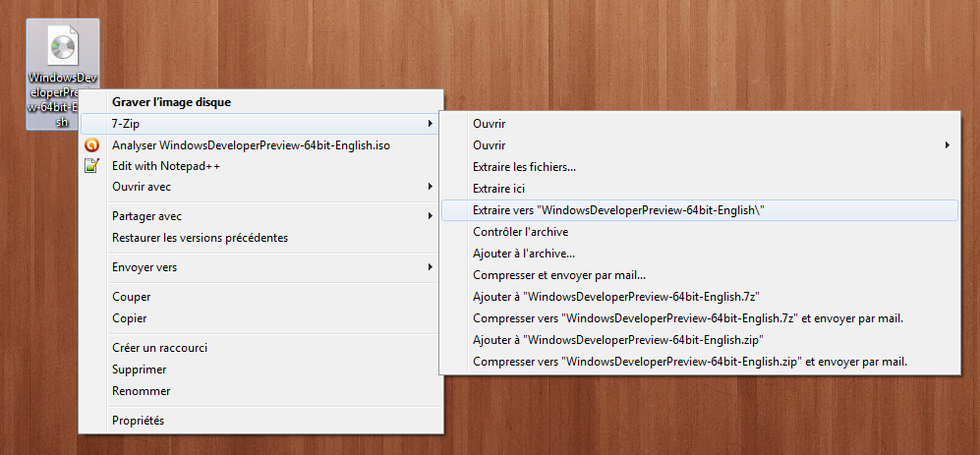Select Compresser et envoyer par mail...
Viewport: 980px width, 455px height.
559,275
